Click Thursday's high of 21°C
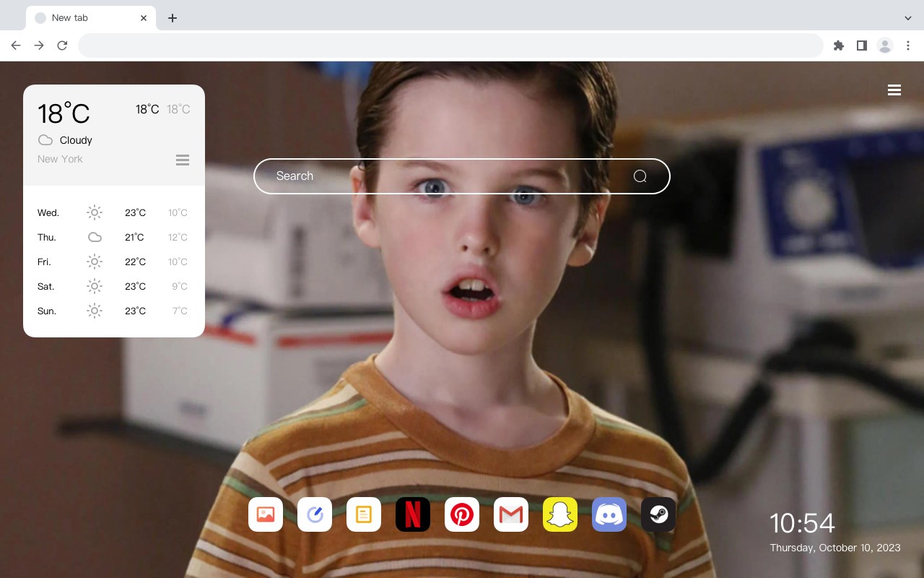Screen dimensions: 924x578 coord(134,237)
